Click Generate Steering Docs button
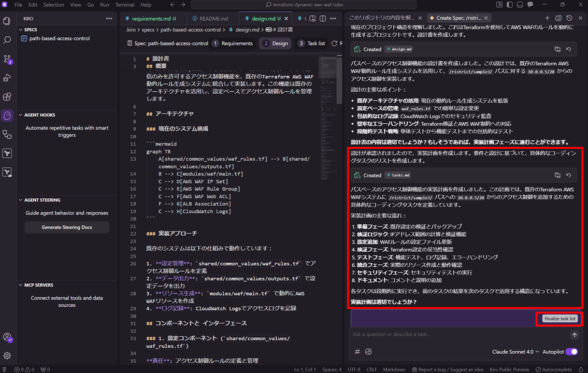Image resolution: width=588 pixels, height=373 pixels. [x=67, y=227]
